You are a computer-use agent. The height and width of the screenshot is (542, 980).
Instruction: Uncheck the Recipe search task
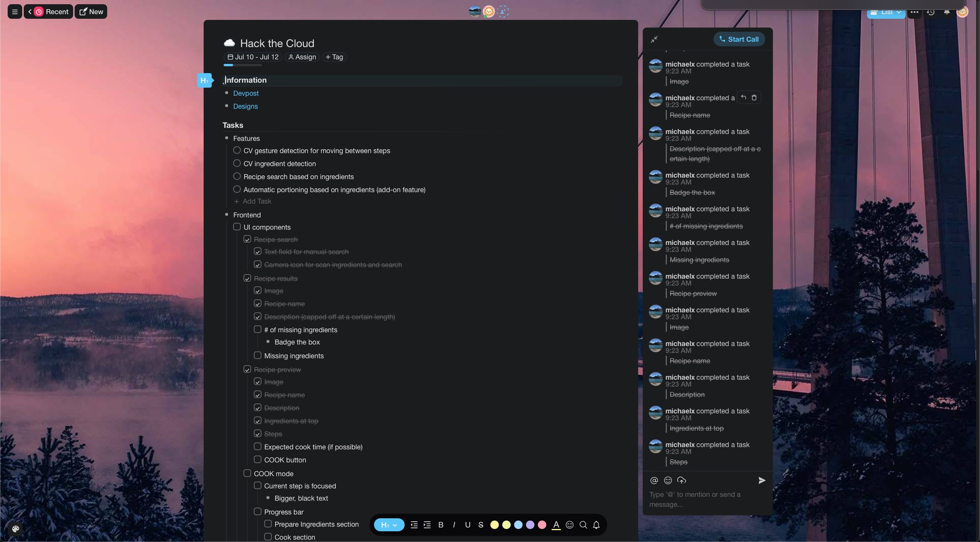[247, 239]
